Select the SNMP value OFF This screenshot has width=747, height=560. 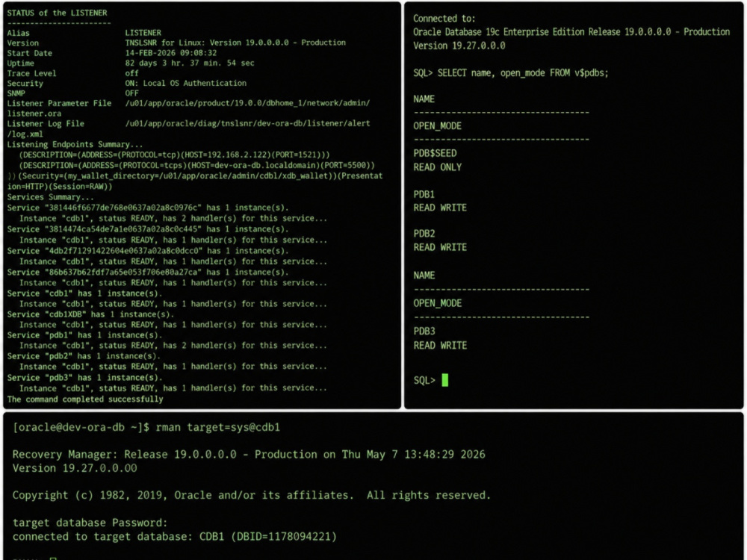(131, 93)
